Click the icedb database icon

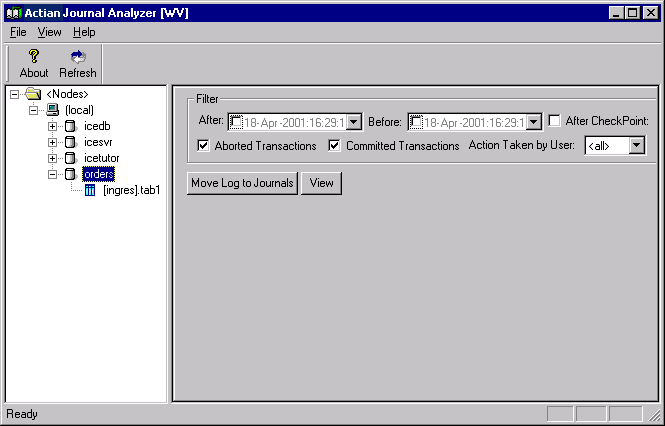70,126
